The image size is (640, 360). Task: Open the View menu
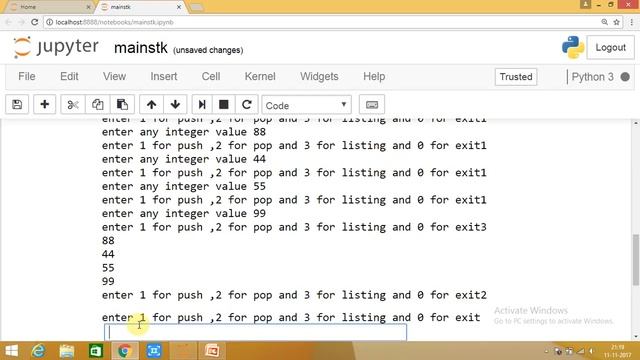coord(114,77)
